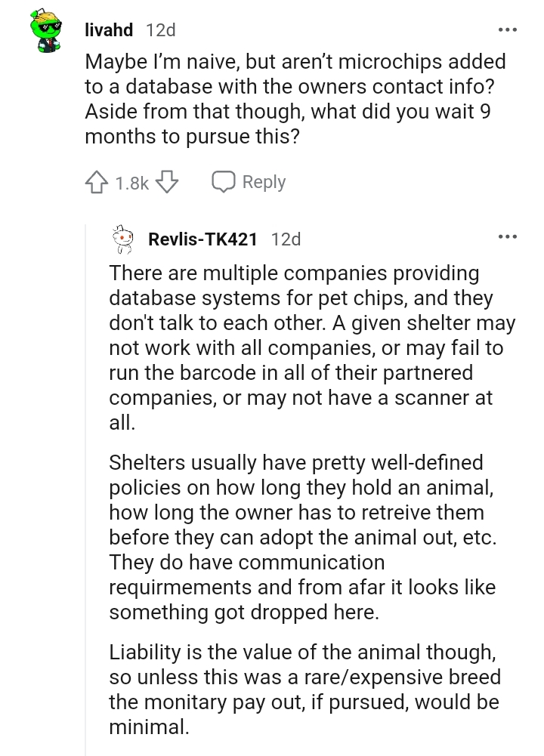Screen dimensions: 544x756
Task: Open livahd's profile via username link
Action: (108, 30)
